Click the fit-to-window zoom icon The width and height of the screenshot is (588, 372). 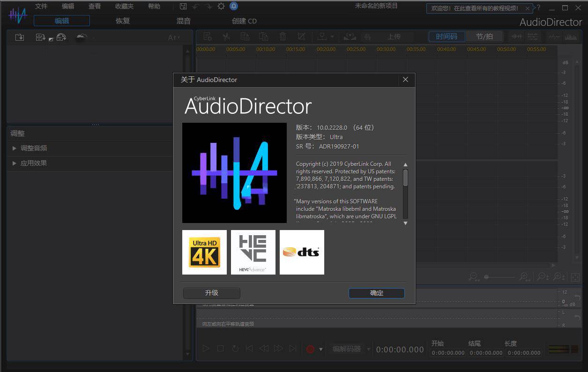pyautogui.click(x=575, y=277)
